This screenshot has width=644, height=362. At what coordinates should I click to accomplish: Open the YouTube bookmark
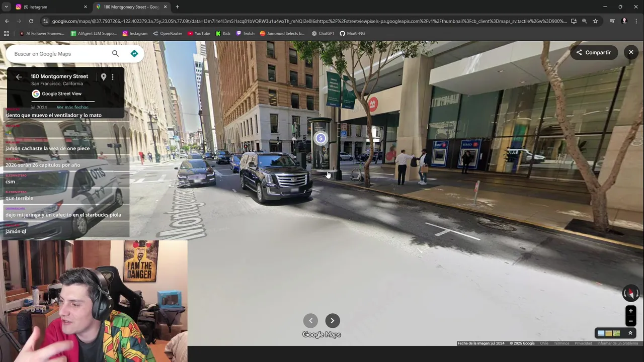coord(199,34)
